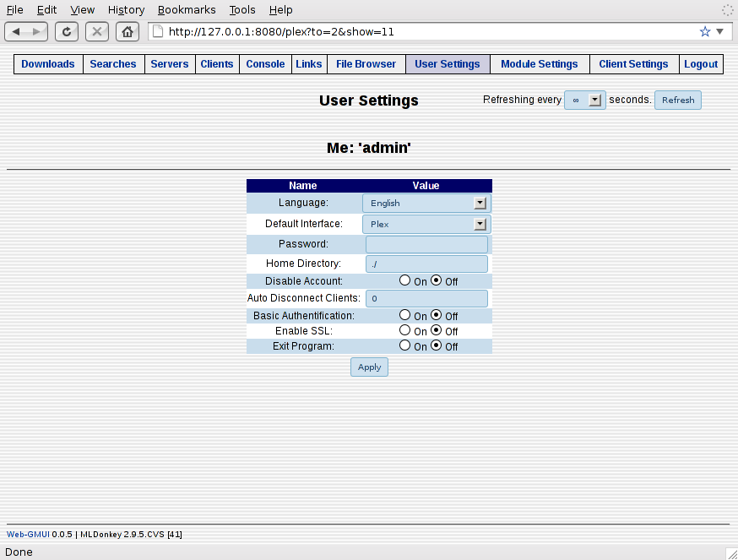Select Basic Authentification On radio
The image size is (738, 560).
pos(404,314)
